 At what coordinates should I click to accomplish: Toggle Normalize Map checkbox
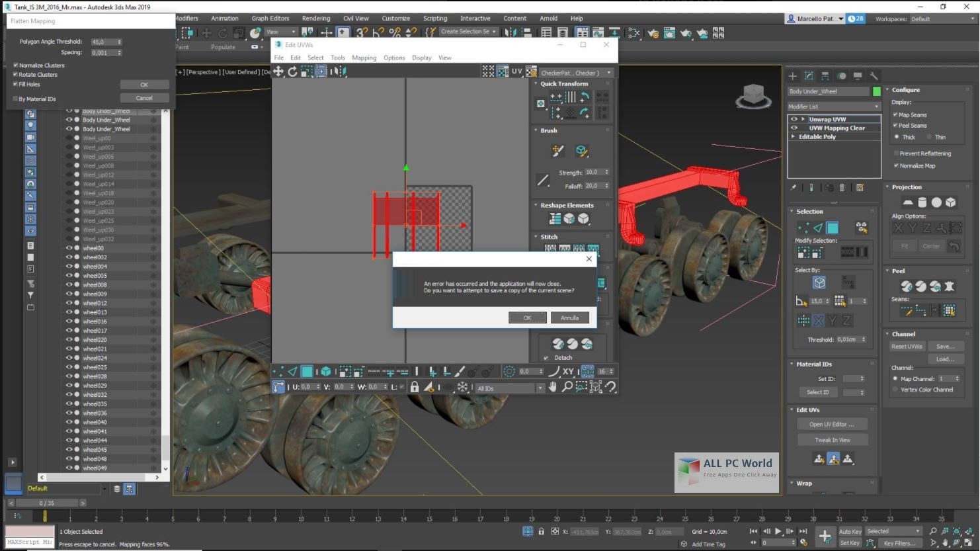pyautogui.click(x=895, y=166)
